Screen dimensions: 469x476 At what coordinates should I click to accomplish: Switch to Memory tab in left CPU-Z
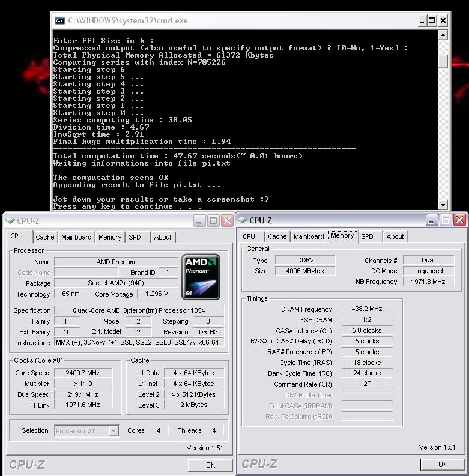110,237
